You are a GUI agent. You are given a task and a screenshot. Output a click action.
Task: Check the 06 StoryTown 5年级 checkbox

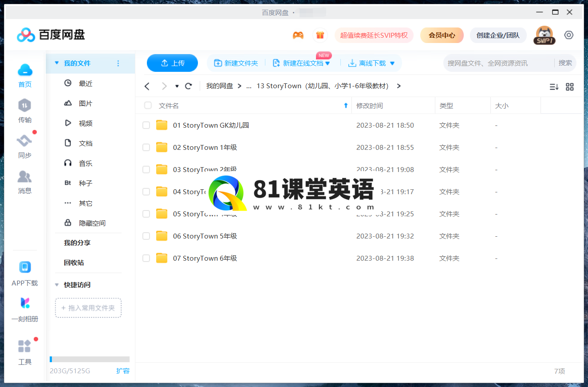(146, 236)
